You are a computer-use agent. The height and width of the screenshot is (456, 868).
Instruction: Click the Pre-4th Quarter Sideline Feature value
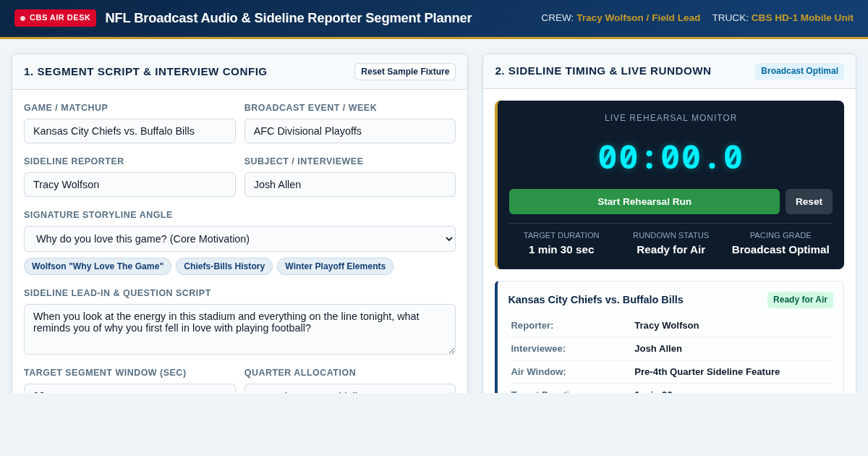coord(707,372)
